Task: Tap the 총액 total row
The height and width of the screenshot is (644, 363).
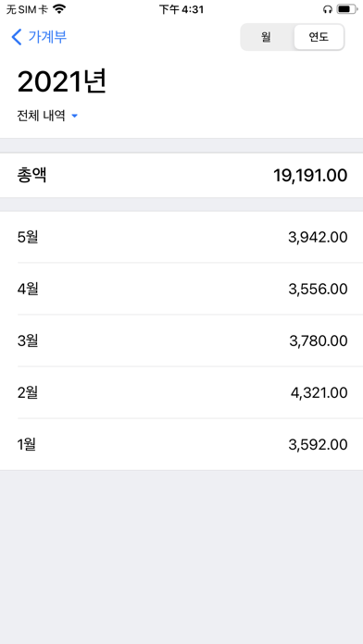Action: coord(181,176)
